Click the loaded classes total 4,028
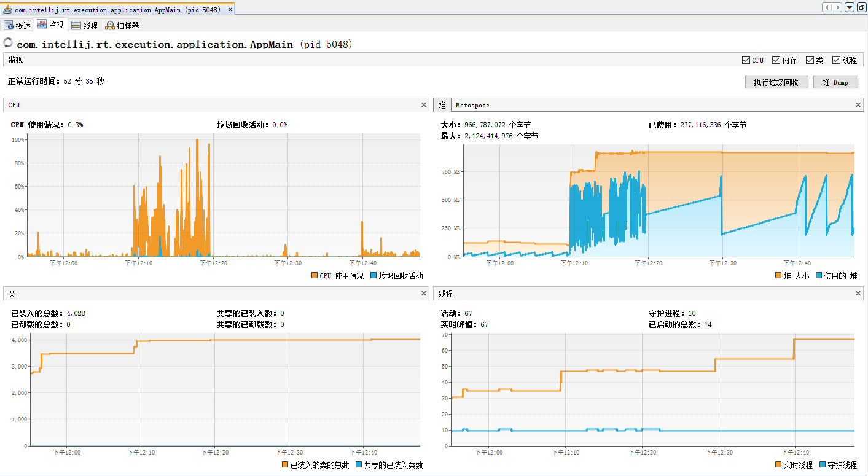The image size is (868, 476). [x=76, y=313]
